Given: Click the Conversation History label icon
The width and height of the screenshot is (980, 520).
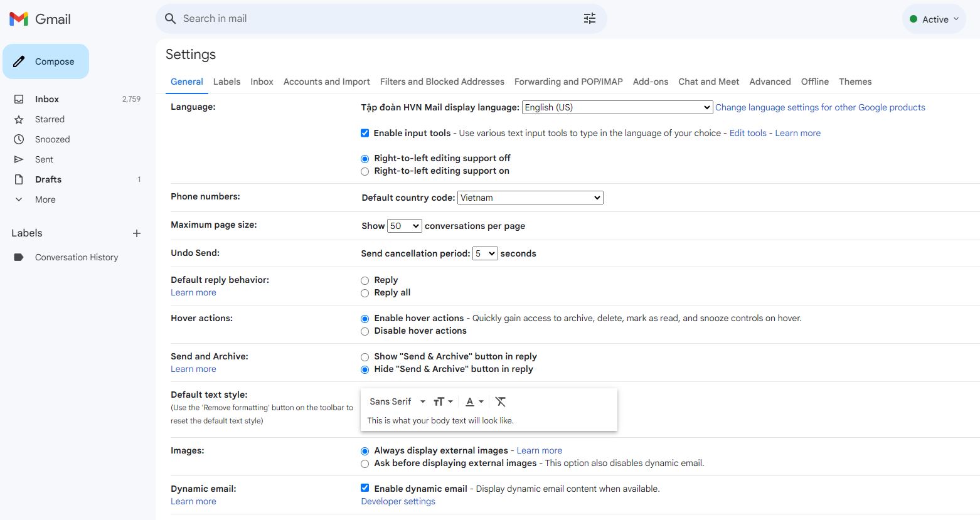Looking at the screenshot, I should click(19, 257).
